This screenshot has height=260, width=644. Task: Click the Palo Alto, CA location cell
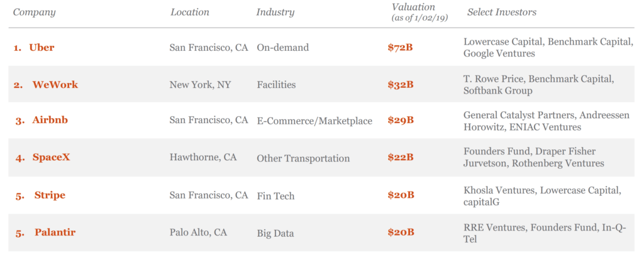coord(198,232)
